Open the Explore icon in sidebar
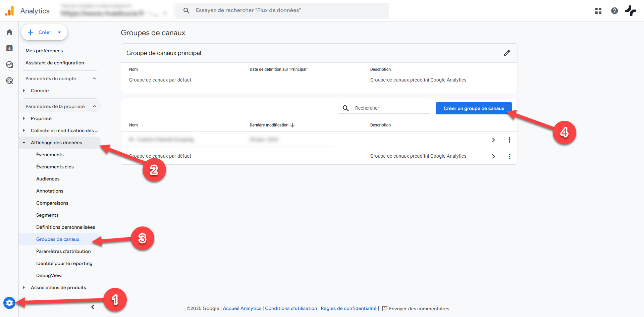644x317 pixels. point(9,64)
